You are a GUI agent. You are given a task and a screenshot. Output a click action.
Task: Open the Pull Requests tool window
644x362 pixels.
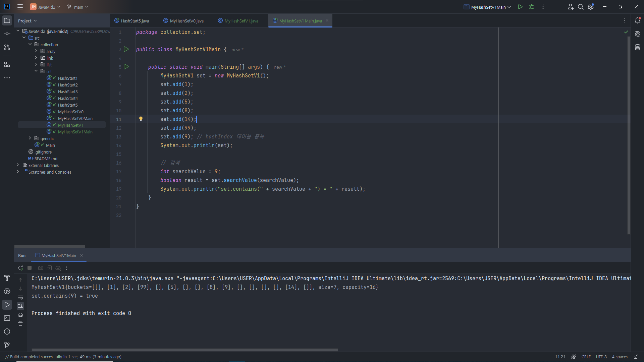pyautogui.click(x=7, y=47)
